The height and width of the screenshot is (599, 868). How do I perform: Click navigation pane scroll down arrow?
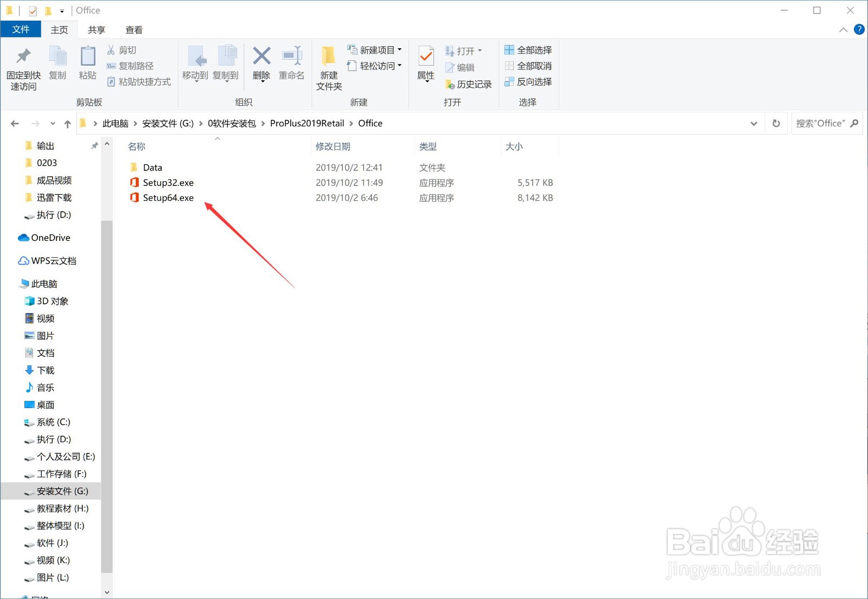[x=107, y=592]
